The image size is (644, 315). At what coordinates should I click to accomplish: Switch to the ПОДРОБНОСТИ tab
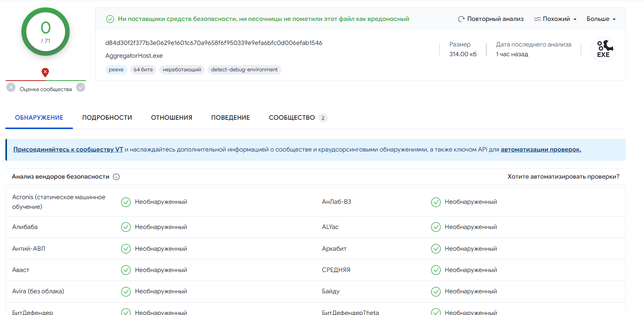107,118
